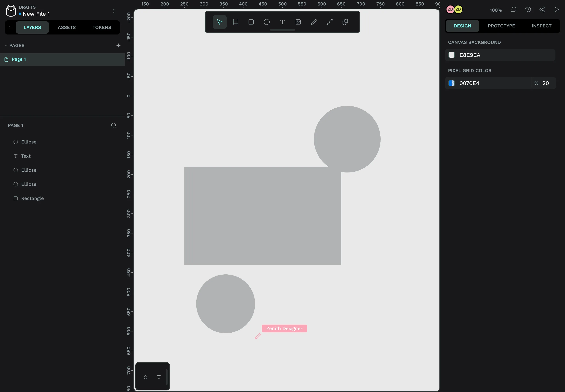Click the pixel grid color swatch
This screenshot has height=392, width=565.
[x=451, y=83]
